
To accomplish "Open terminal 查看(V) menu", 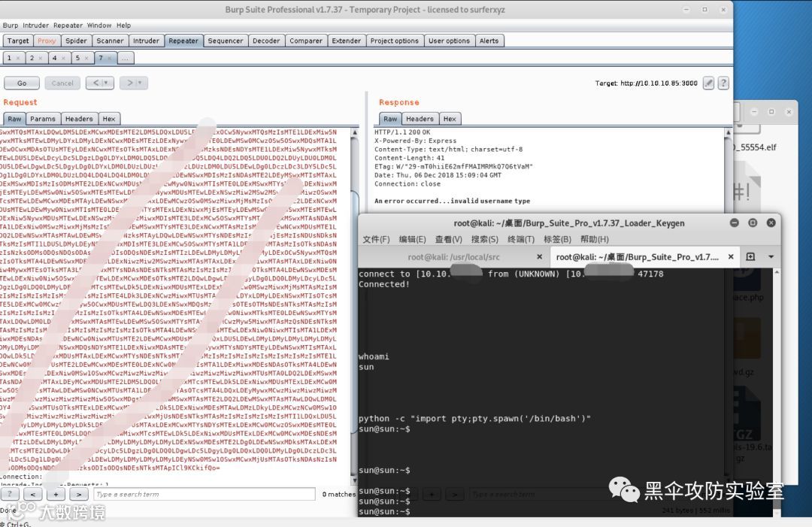I will point(448,239).
